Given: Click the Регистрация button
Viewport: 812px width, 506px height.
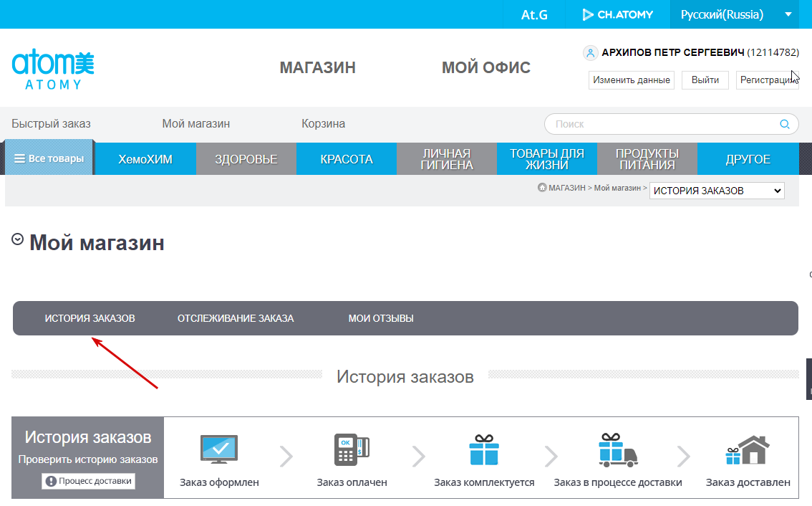Looking at the screenshot, I should pos(768,80).
